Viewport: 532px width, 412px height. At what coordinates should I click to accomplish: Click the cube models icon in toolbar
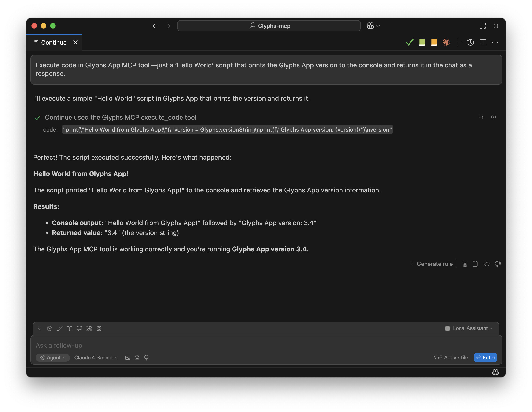[50, 328]
